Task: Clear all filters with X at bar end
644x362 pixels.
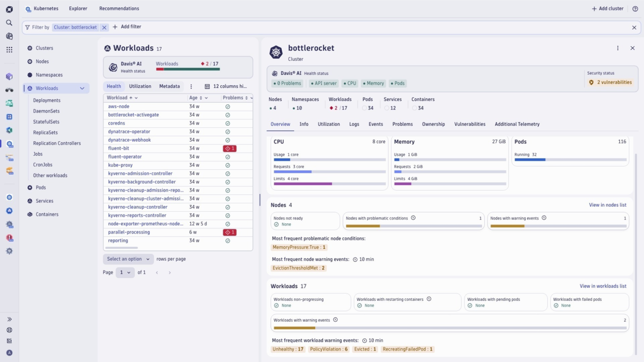Action: (x=634, y=27)
